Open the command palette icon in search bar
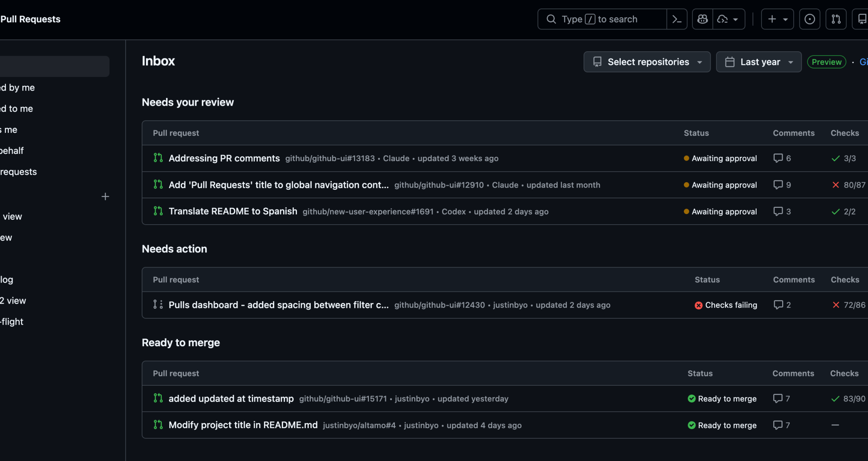 677,19
